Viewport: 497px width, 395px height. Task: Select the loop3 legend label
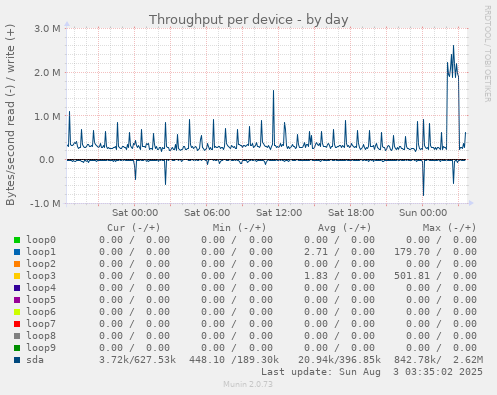[41, 276]
